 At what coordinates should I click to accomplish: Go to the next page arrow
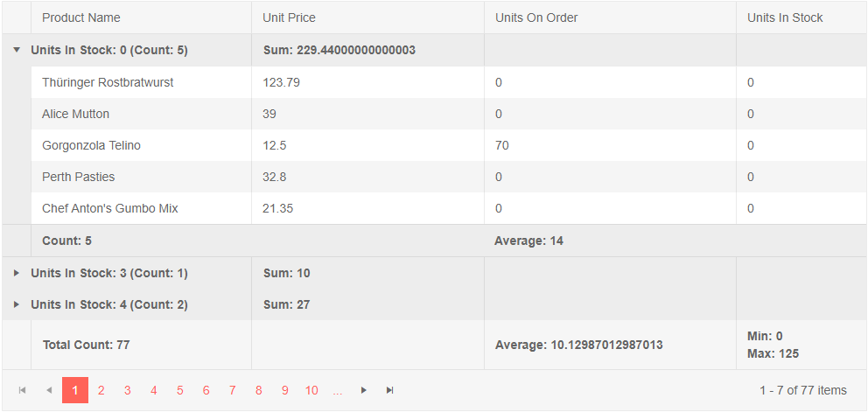pos(364,390)
